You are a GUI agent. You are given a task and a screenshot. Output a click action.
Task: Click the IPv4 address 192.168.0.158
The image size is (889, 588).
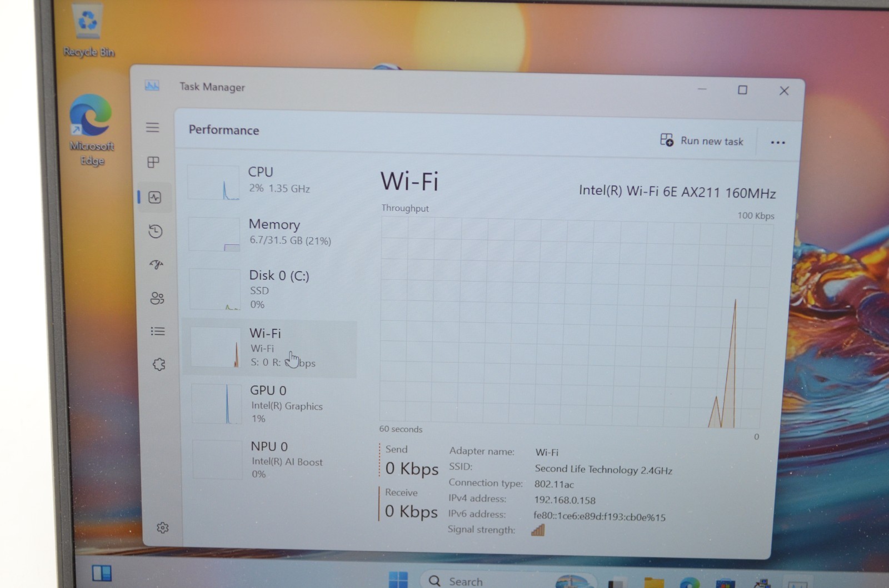565,500
